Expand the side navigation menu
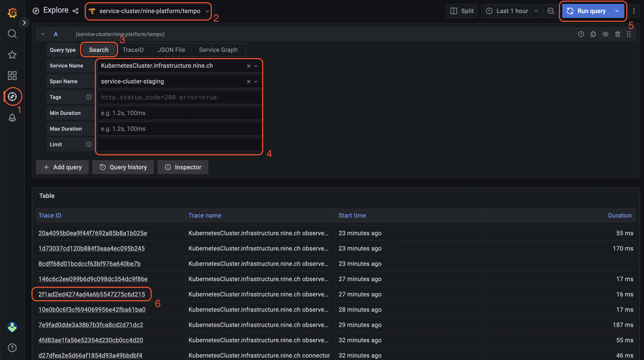This screenshot has width=644, height=360. click(x=24, y=23)
